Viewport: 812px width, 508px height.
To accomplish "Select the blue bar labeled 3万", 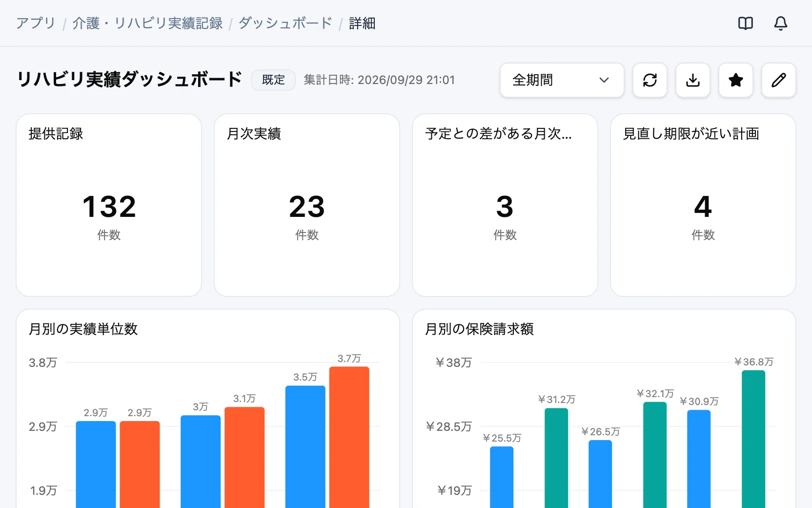I will [201, 462].
